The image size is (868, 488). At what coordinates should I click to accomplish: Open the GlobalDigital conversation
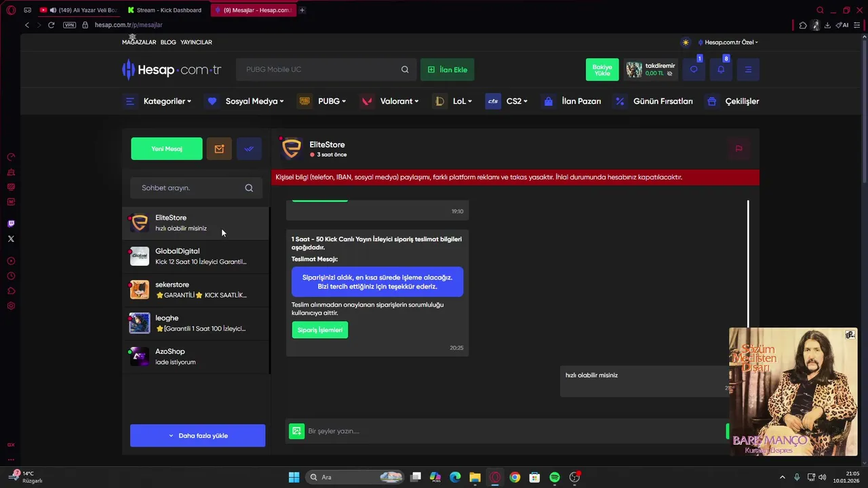(x=196, y=256)
